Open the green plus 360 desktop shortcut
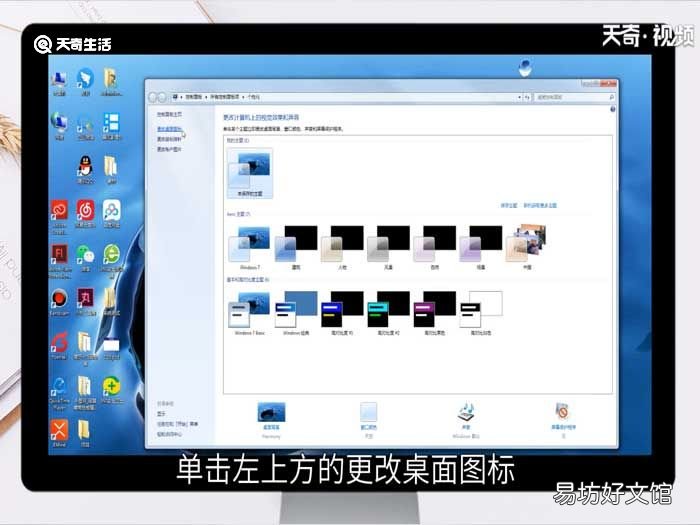The image size is (700, 525). tap(111, 390)
